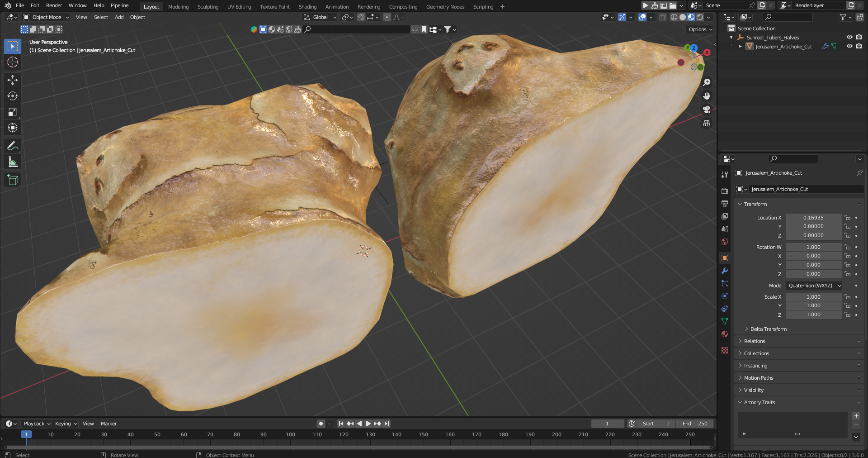Open the viewport Options dropdown
Viewport: 868px width, 458px height.
700,29
